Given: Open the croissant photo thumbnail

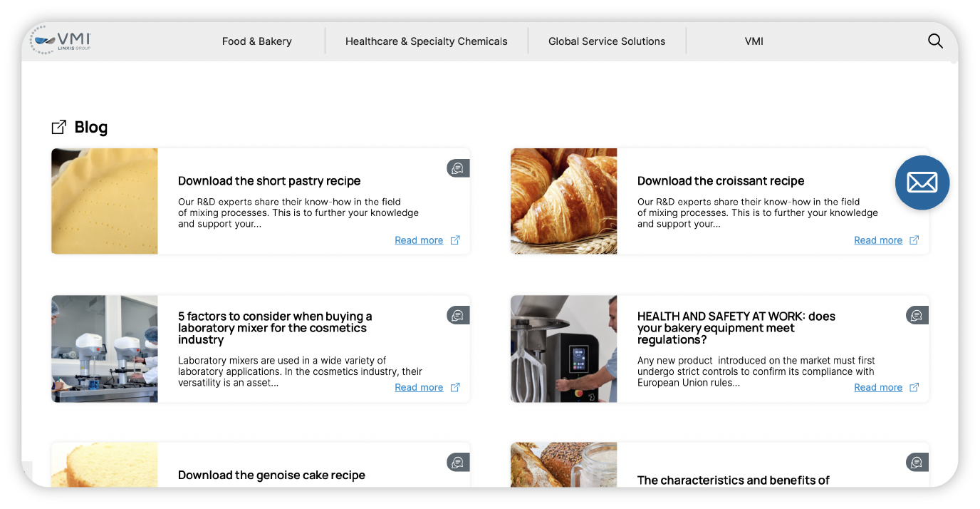Looking at the screenshot, I should pyautogui.click(x=563, y=201).
